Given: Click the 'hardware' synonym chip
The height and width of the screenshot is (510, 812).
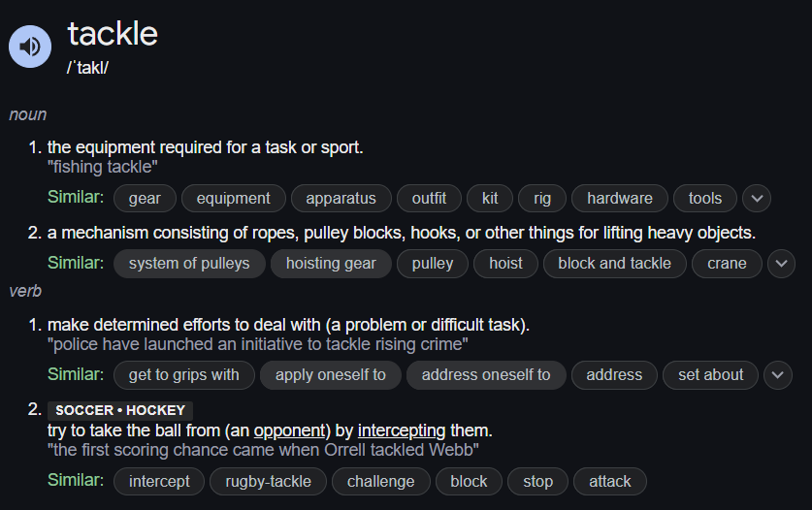Looking at the screenshot, I should tap(620, 199).
